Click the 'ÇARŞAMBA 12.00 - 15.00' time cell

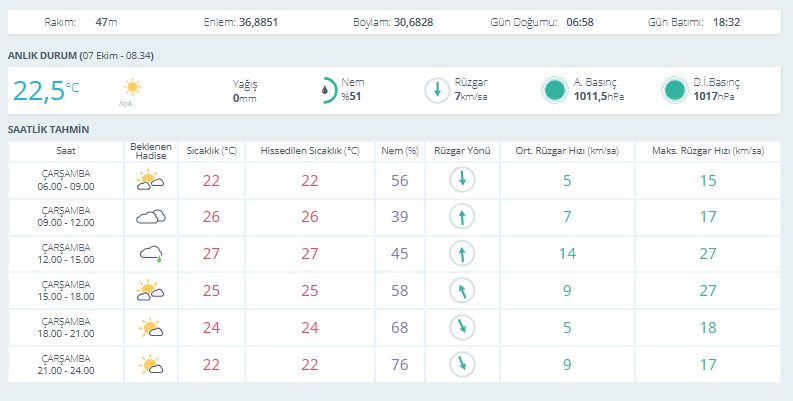click(66, 253)
